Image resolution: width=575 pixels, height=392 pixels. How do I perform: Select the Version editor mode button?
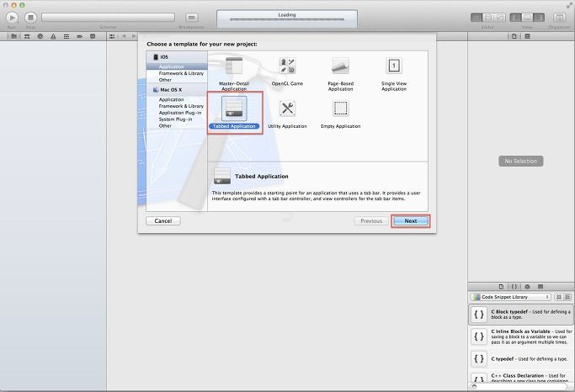click(x=499, y=17)
